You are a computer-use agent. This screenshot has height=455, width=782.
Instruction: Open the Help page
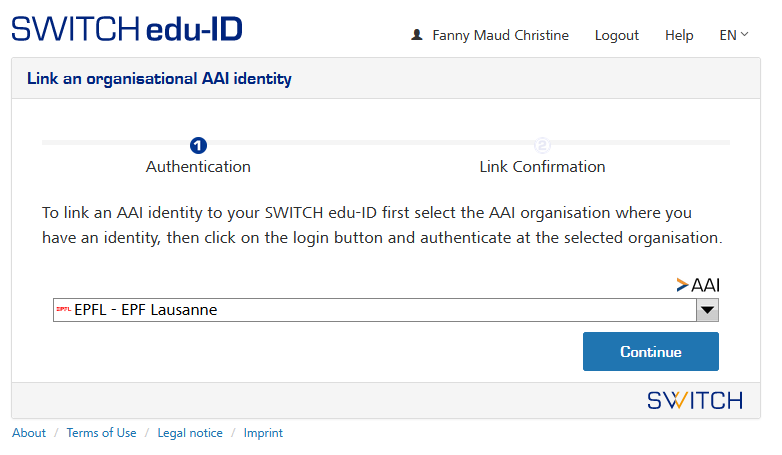[679, 35]
